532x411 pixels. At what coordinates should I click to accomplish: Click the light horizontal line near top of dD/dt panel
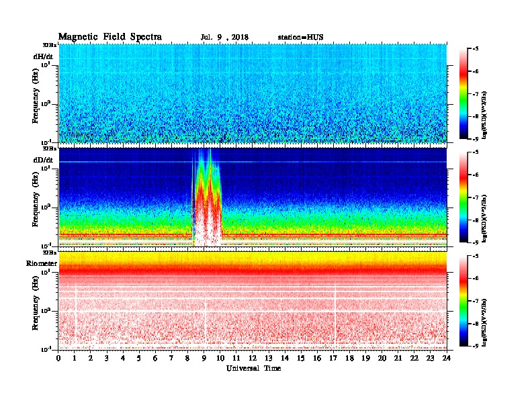coord(253,162)
